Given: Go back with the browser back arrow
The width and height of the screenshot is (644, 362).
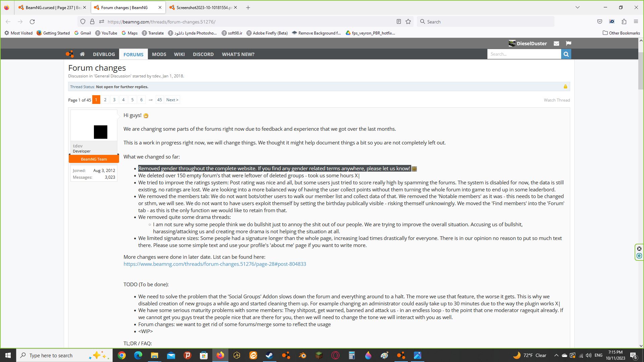Looking at the screenshot, I should tap(8, 21).
